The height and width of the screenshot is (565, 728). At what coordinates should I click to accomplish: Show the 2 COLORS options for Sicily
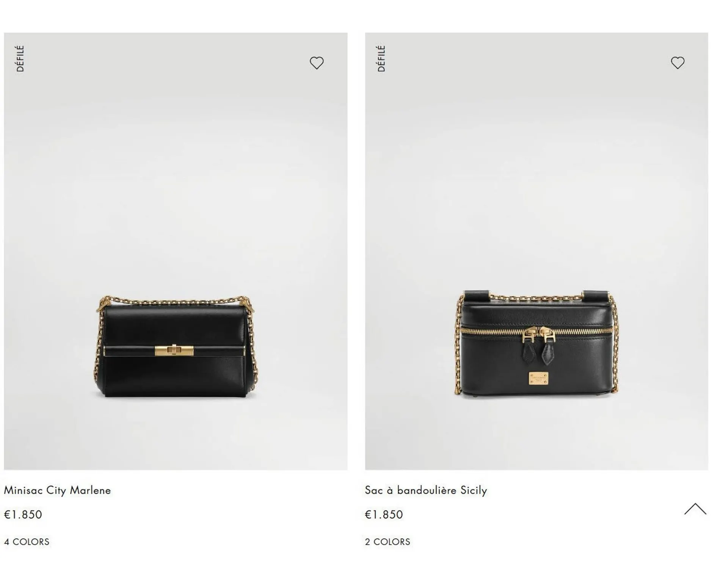tap(388, 542)
